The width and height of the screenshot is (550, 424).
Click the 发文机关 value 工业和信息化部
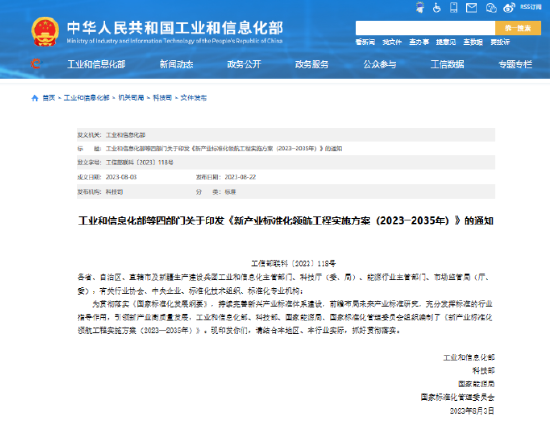126,135
